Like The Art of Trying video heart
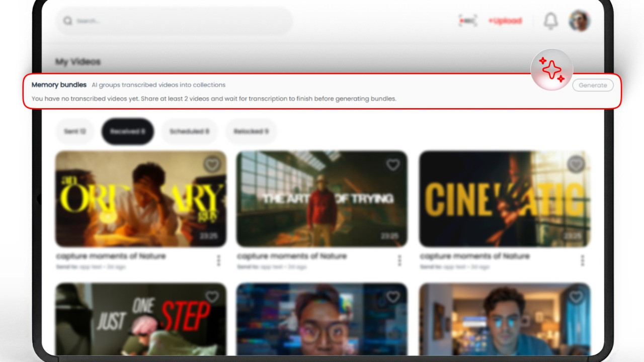 point(393,164)
